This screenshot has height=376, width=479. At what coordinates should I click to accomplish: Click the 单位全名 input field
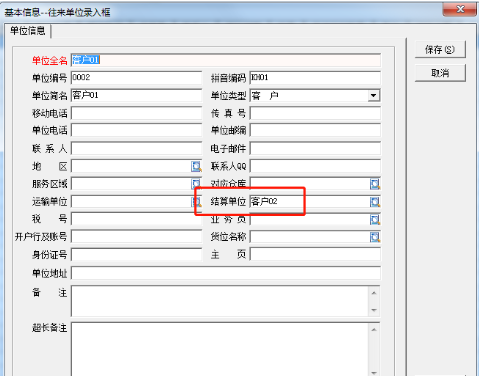point(226,60)
